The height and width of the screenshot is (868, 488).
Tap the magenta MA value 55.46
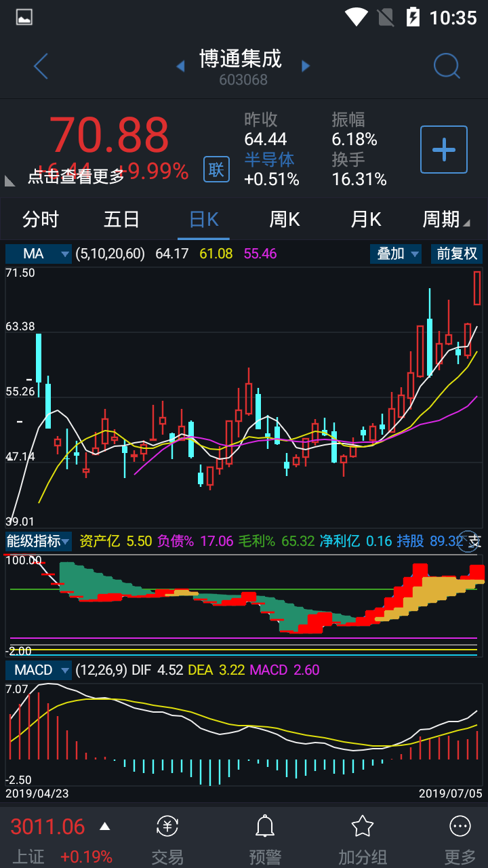(260, 254)
